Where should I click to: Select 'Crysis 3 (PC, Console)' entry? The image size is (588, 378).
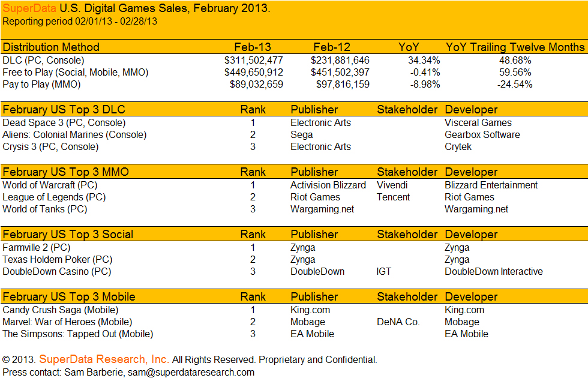50,146
